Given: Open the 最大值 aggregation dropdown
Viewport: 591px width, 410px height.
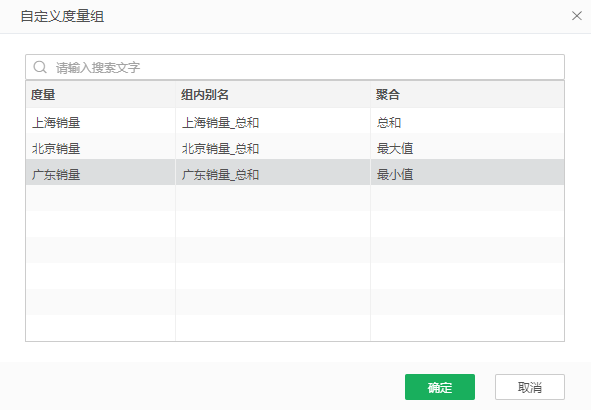Looking at the screenshot, I should point(467,148).
